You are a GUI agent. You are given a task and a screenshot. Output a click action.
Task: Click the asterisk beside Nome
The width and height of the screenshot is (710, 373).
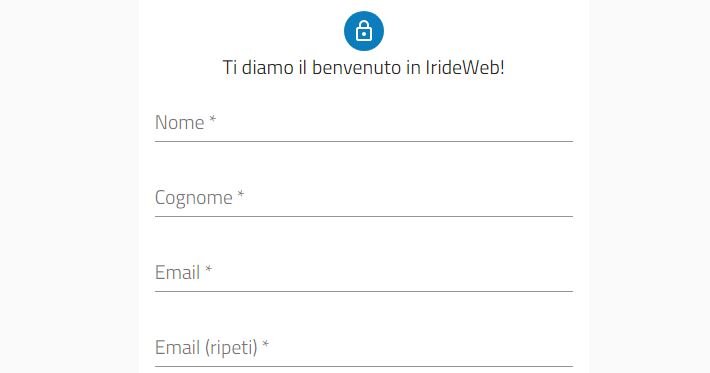tap(212, 120)
